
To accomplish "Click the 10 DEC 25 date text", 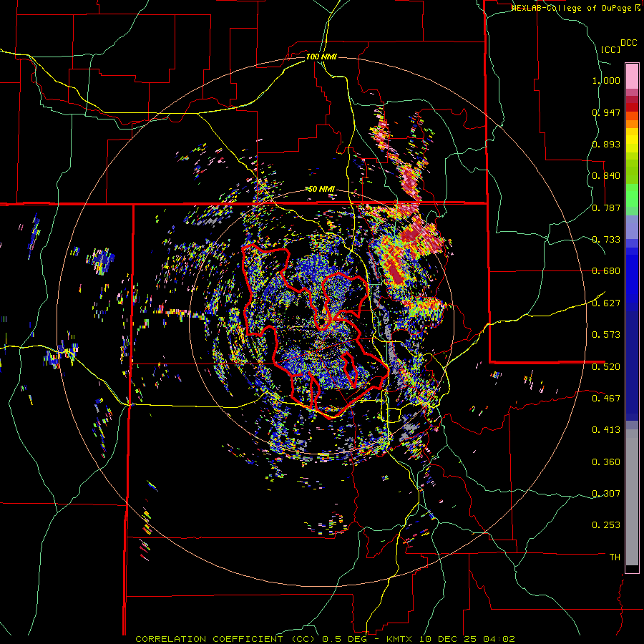I will click(449, 639).
